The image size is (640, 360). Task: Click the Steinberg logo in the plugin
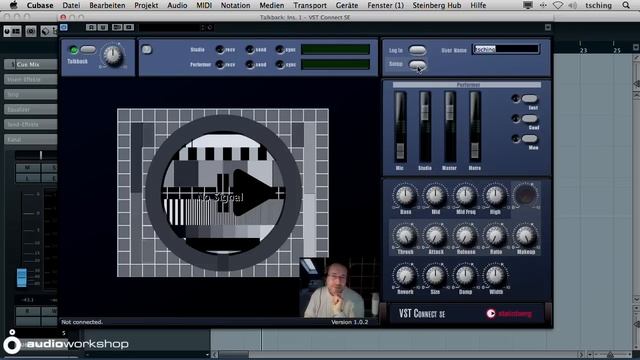tap(509, 313)
